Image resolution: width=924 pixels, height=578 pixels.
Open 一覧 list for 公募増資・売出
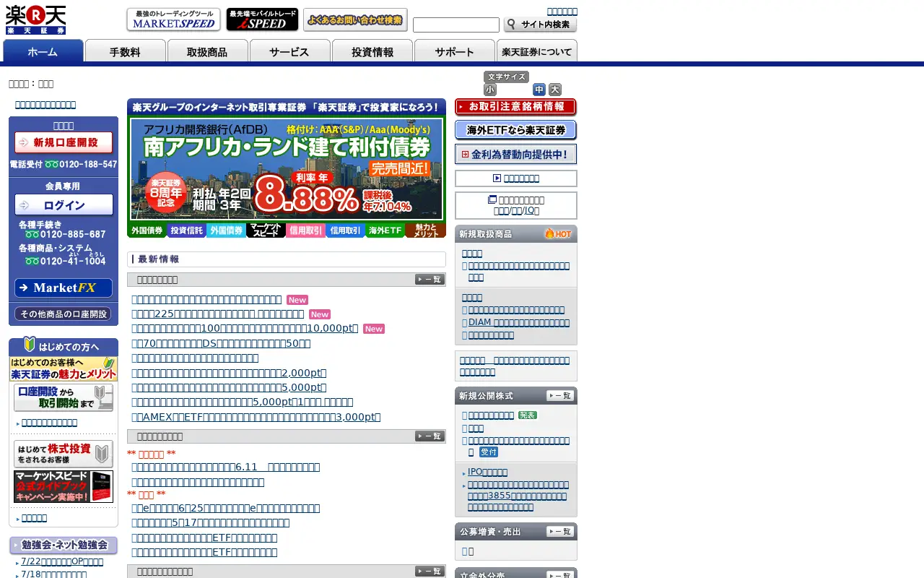point(560,532)
